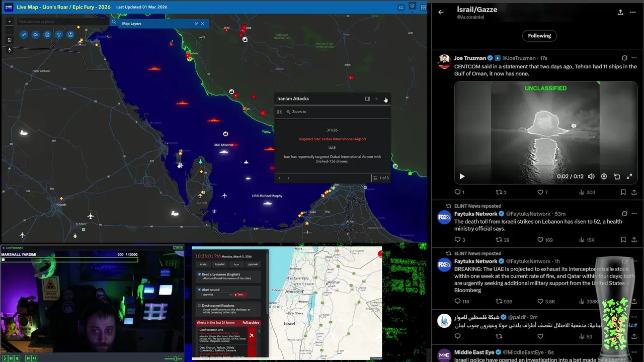Toggle the Alert sound checkbox
The height and width of the screenshot is (362, 644).
click(200, 290)
